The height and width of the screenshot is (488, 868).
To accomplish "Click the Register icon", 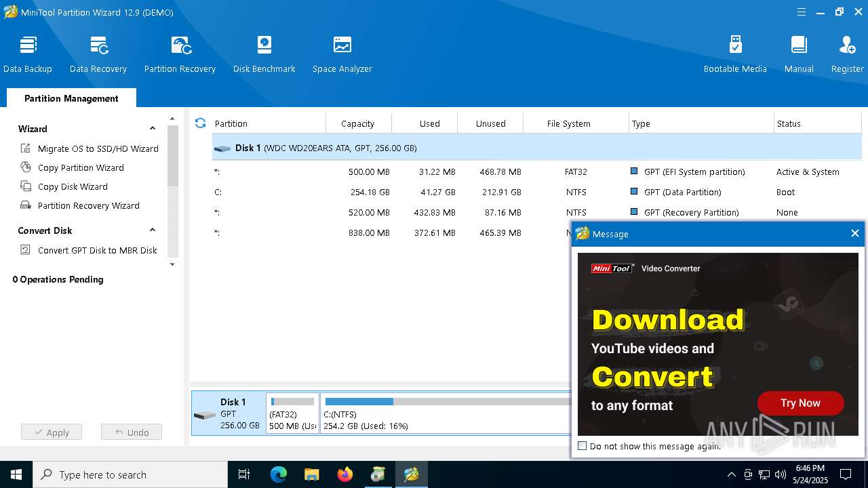I will pos(847,45).
